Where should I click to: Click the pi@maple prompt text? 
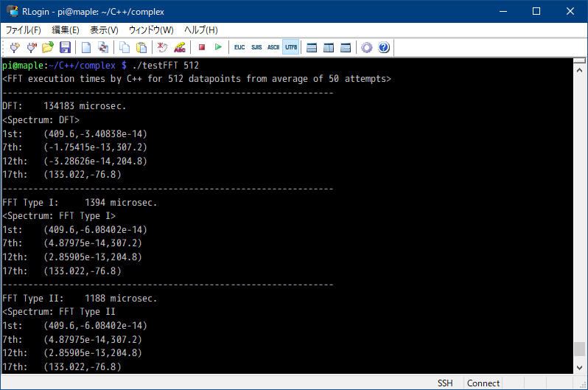[23, 66]
